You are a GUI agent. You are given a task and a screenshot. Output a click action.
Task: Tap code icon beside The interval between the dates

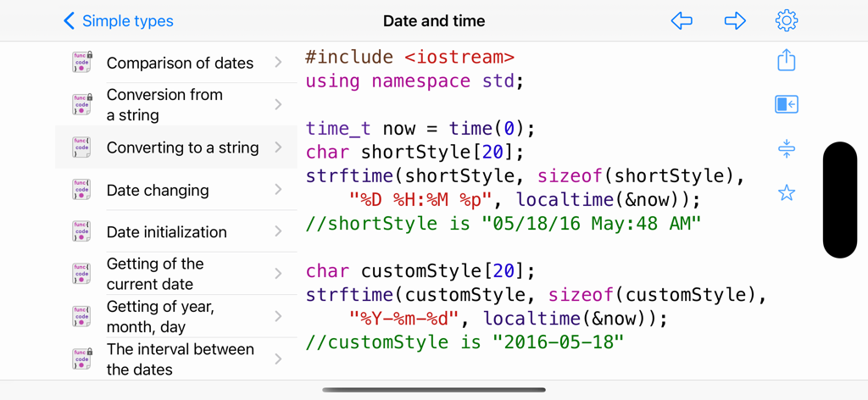click(x=82, y=358)
